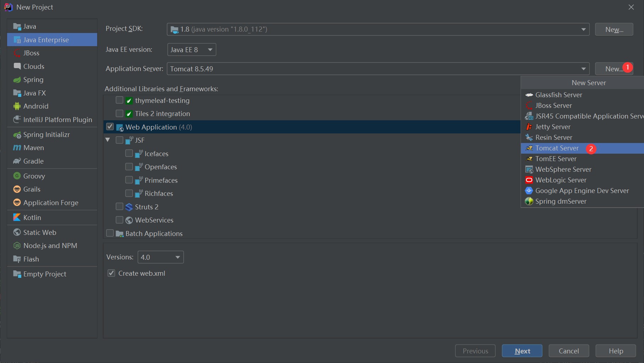Click the Maven icon
This screenshot has height=363, width=644.
[17, 148]
